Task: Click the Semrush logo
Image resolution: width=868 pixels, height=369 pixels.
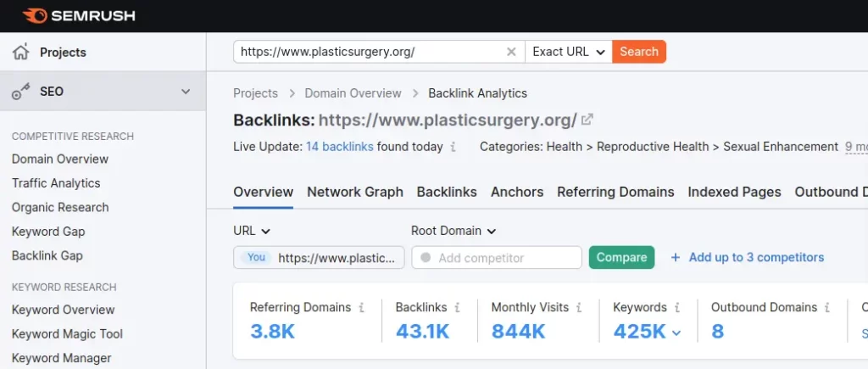Action: click(x=79, y=16)
